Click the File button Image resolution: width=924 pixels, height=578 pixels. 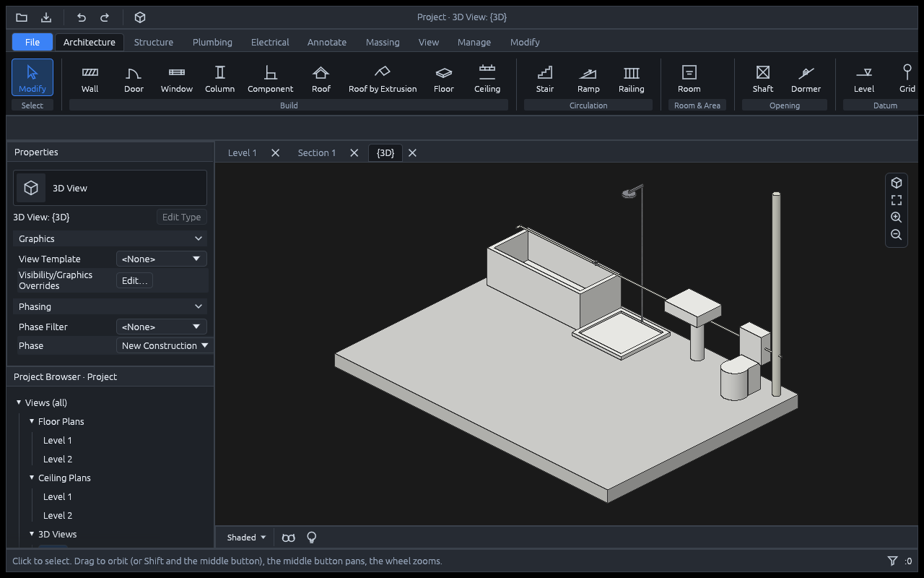pyautogui.click(x=32, y=42)
